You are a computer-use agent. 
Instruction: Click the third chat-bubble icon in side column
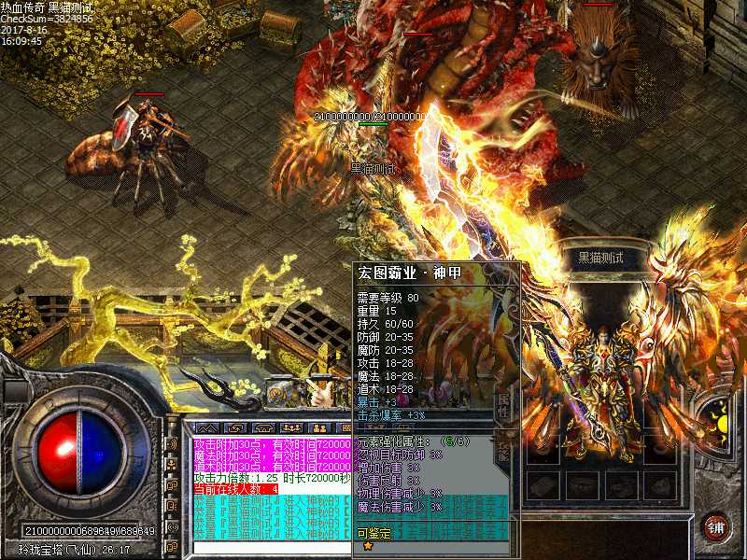click(173, 485)
